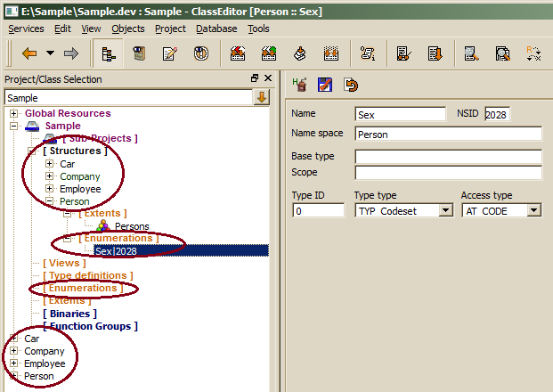
Task: Select the Persons extent in tree
Action: click(x=132, y=226)
